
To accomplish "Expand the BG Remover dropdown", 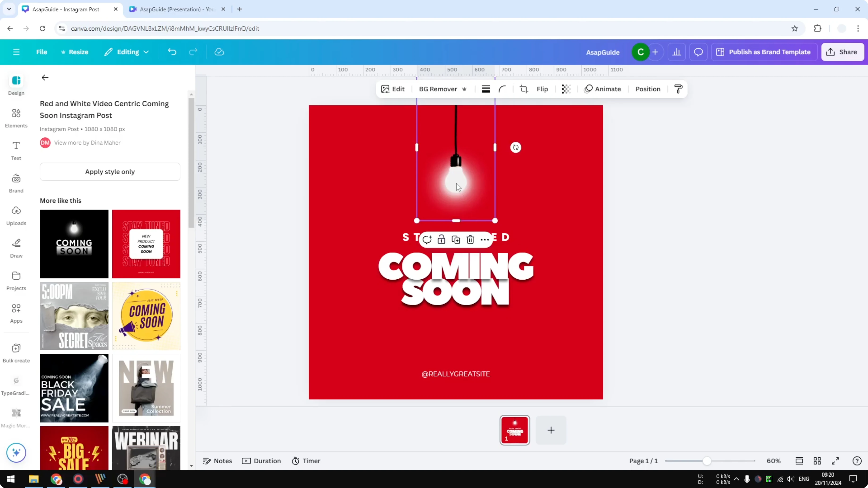I will pos(465,89).
